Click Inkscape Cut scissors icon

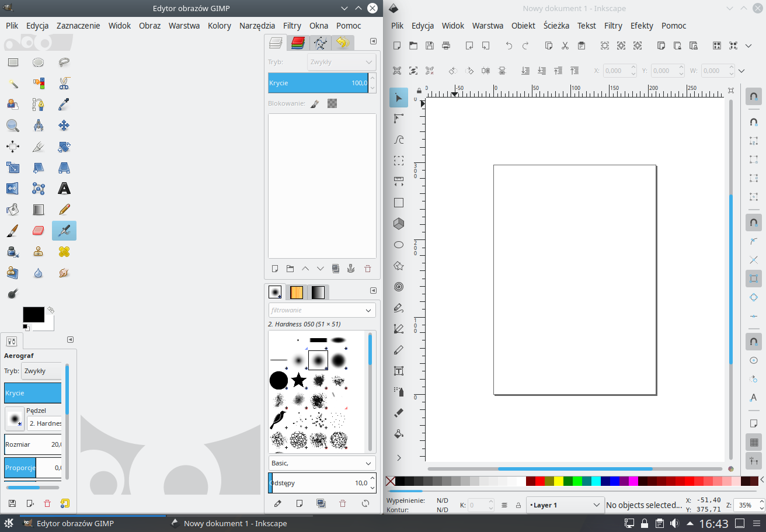click(565, 46)
